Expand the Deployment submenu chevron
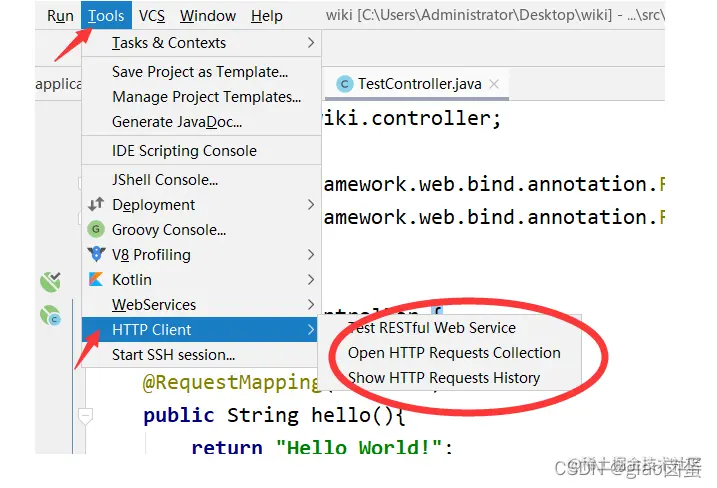The image size is (717, 488). [x=311, y=205]
